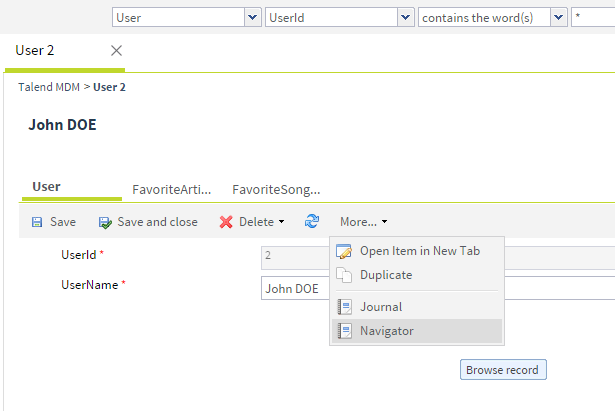Click the Duplicate pages icon

tap(344, 275)
